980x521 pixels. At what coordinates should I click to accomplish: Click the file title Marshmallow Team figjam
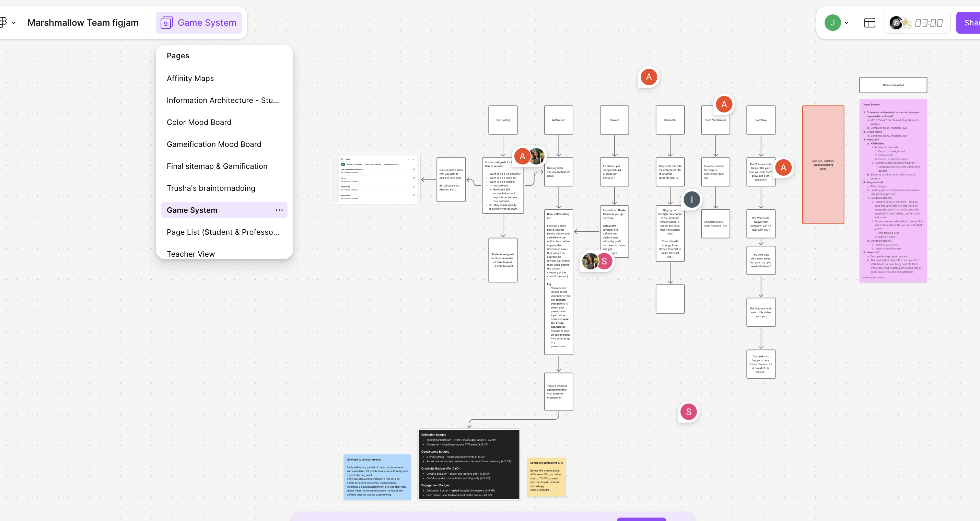click(x=83, y=22)
